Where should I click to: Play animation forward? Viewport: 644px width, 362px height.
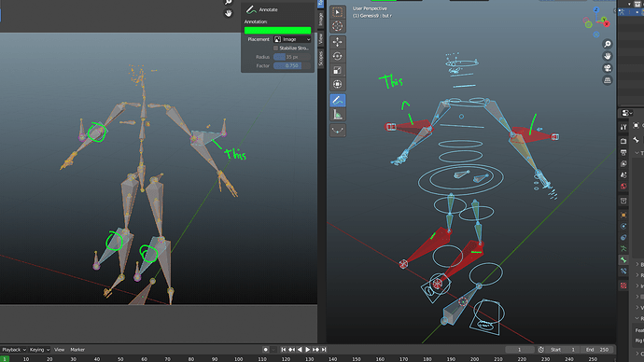(308, 350)
